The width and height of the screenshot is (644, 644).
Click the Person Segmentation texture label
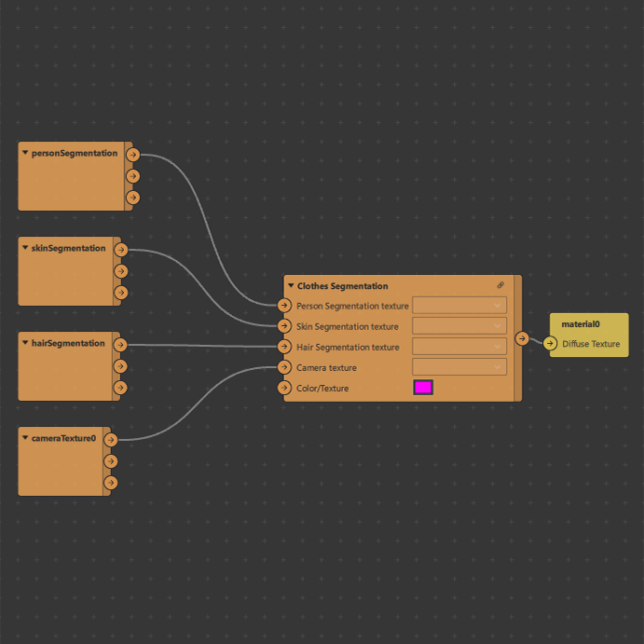pos(352,306)
